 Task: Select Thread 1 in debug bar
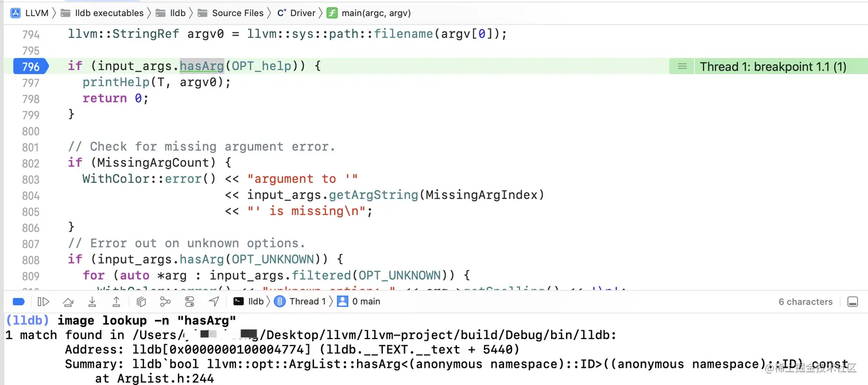point(300,302)
